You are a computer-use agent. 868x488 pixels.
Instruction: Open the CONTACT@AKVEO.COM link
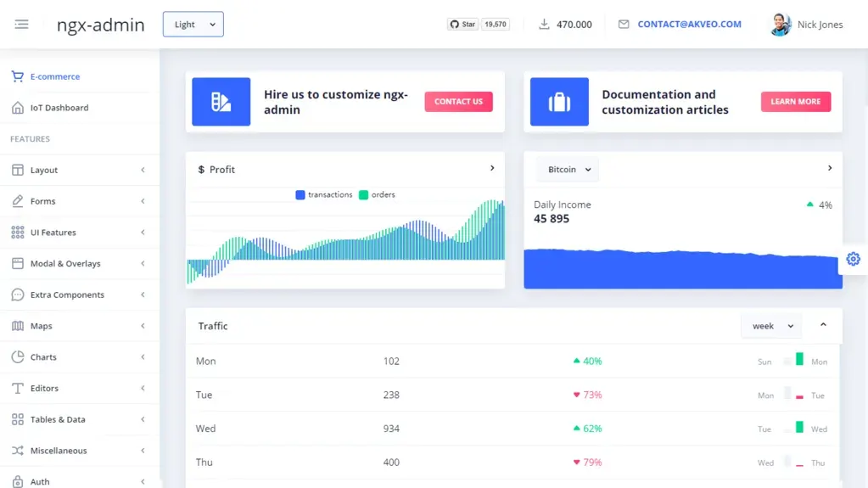pyautogui.click(x=689, y=25)
